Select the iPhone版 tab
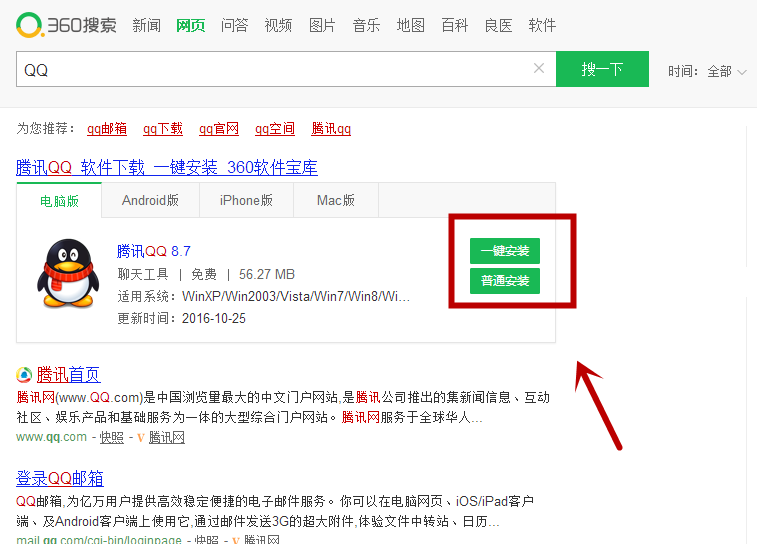 click(246, 200)
